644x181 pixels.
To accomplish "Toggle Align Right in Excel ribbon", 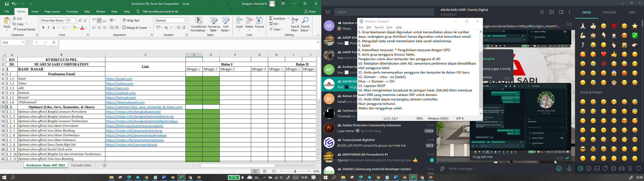I will tap(104, 28).
